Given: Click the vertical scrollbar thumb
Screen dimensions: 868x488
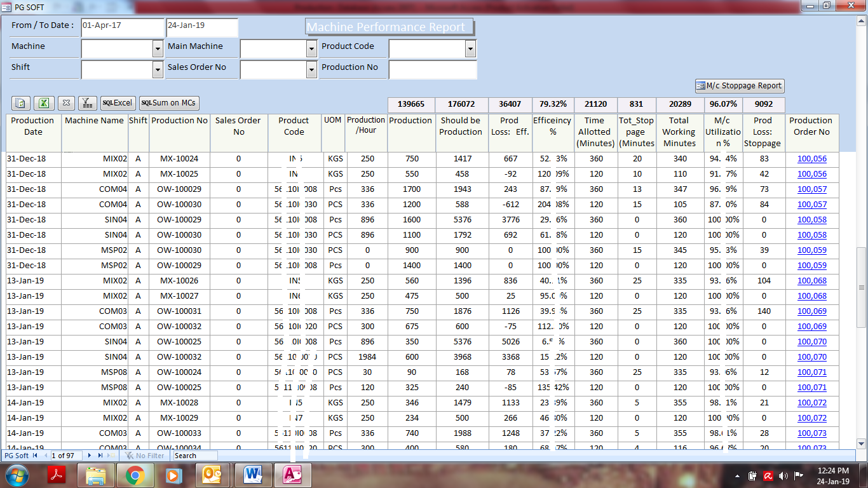Looking at the screenshot, I should point(862,287).
